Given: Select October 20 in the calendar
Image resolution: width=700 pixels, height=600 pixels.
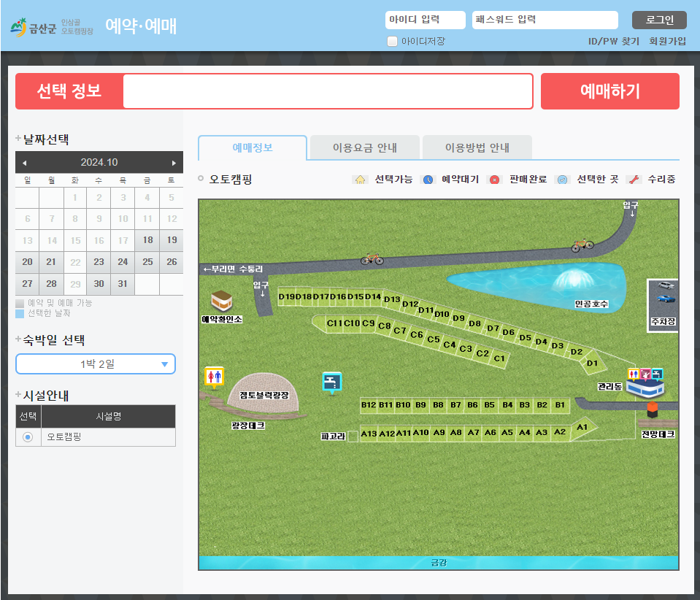Looking at the screenshot, I should 27,262.
